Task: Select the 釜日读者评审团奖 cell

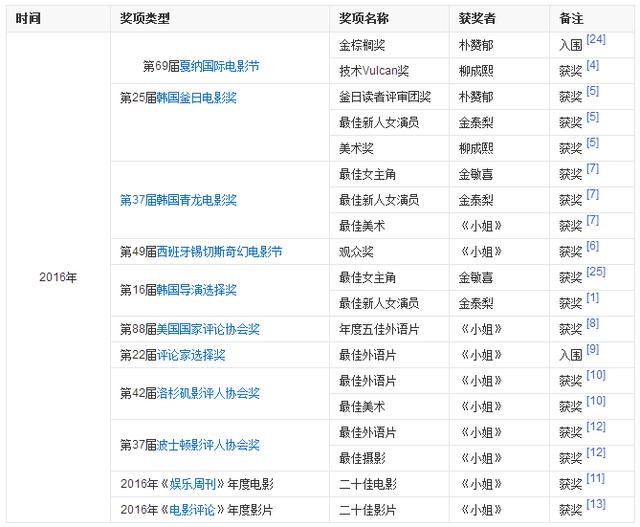Action: click(389, 97)
